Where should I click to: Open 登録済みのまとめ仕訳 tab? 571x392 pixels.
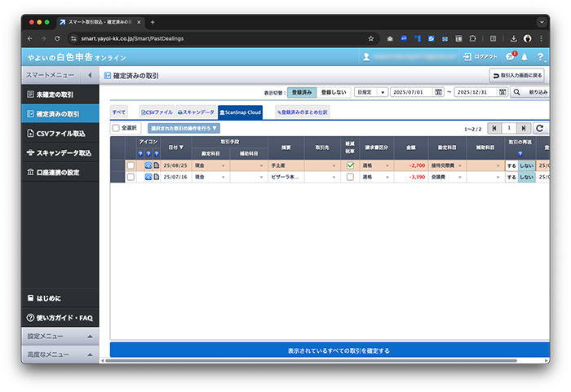(303, 112)
